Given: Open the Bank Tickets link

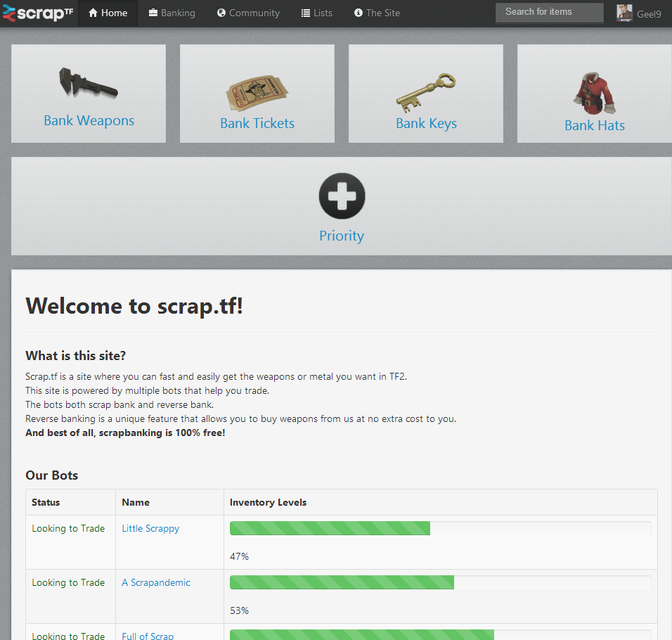Looking at the screenshot, I should click(x=257, y=124).
